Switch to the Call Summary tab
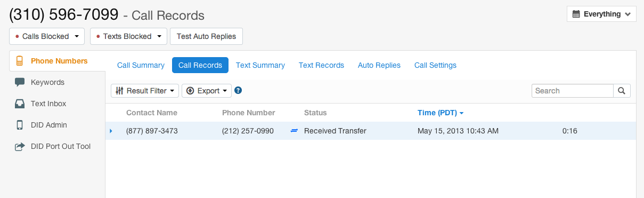644x198 pixels. (141, 65)
